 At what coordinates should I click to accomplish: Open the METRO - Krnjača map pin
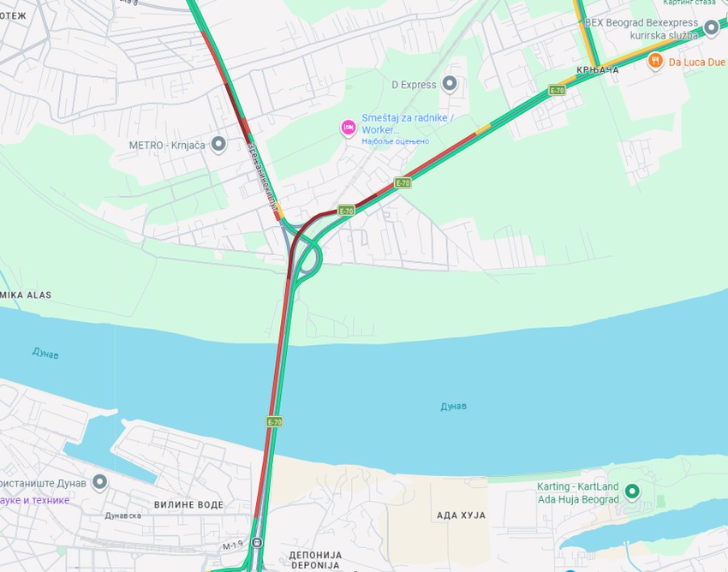click(x=218, y=145)
